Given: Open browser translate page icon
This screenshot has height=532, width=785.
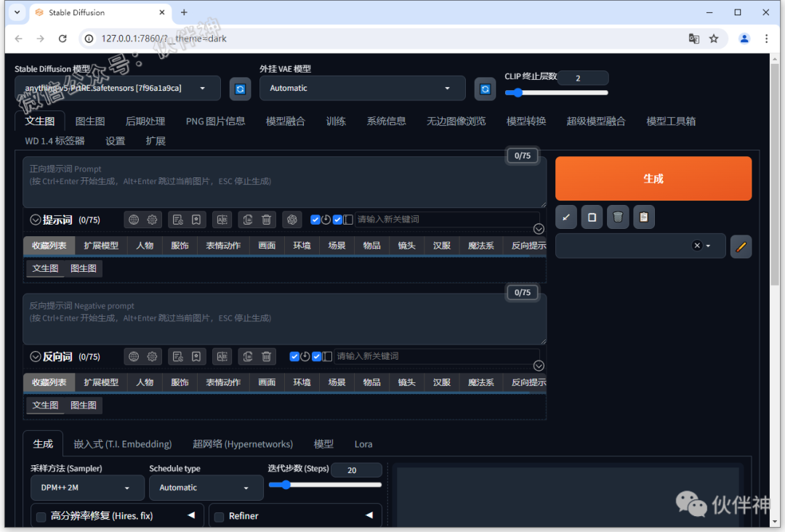Looking at the screenshot, I should (693, 39).
